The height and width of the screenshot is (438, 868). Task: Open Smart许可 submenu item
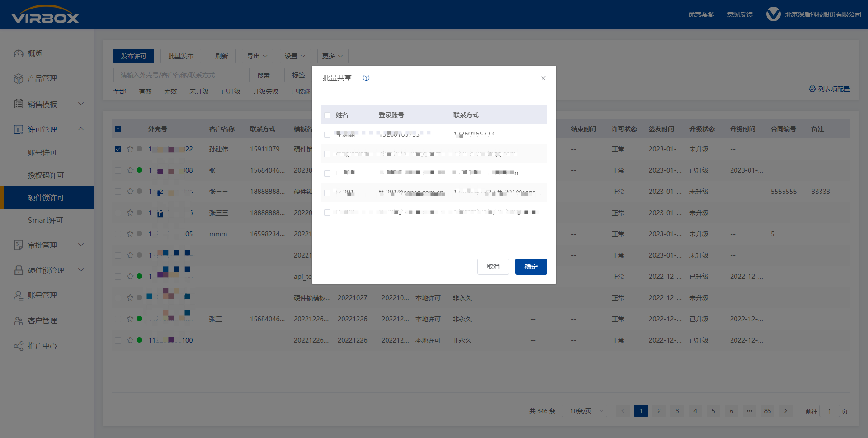pos(46,221)
